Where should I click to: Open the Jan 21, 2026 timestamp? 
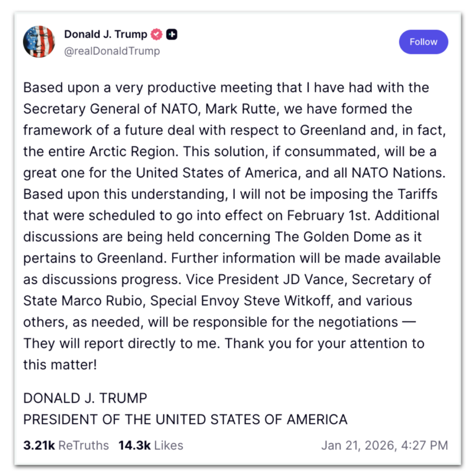point(385,445)
